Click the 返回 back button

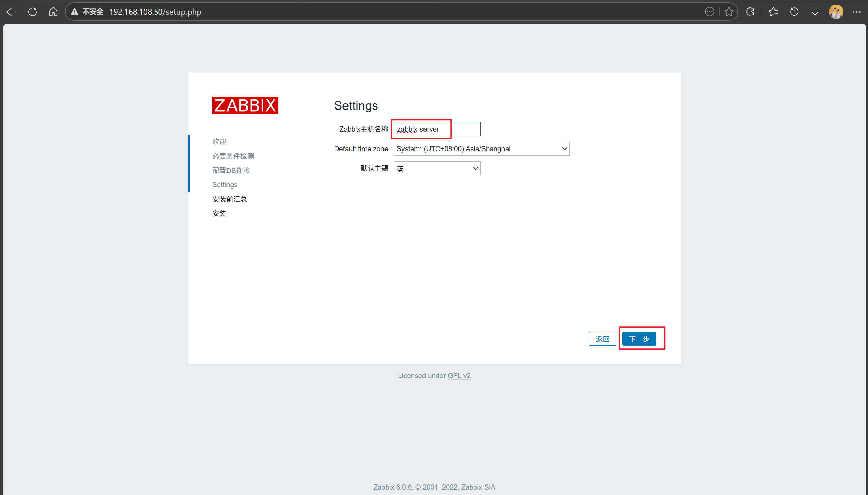coord(602,339)
